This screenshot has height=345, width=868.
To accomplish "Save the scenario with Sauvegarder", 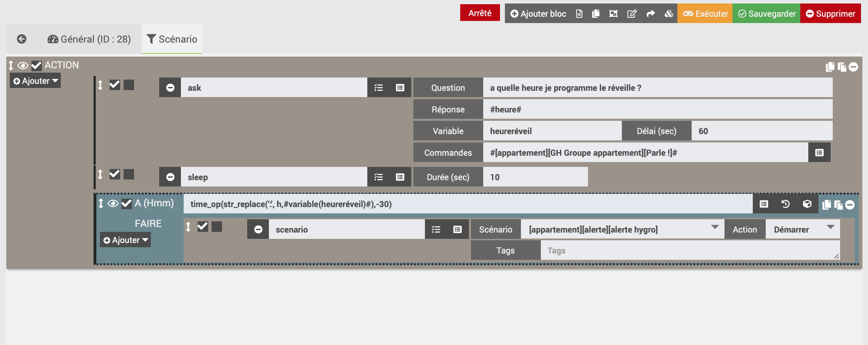I will coord(767,14).
